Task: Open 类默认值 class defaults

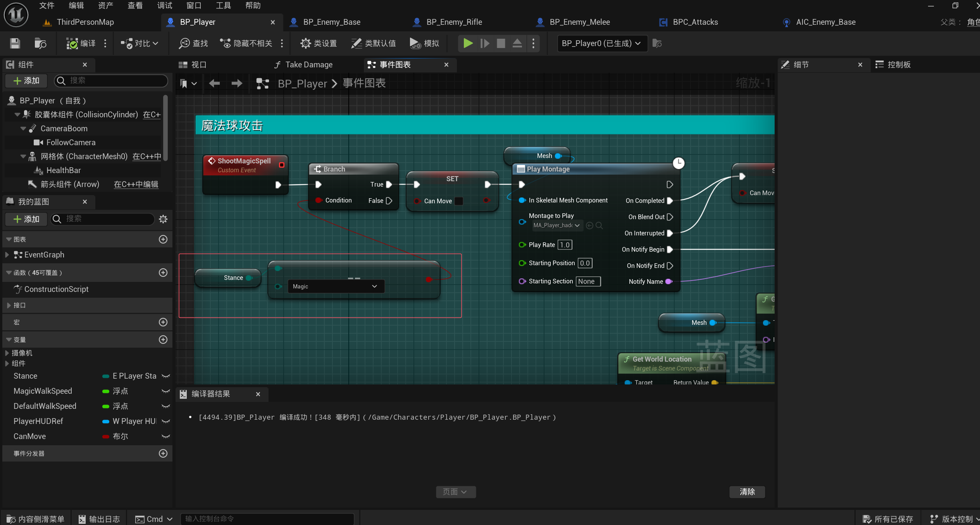Action: click(x=374, y=43)
